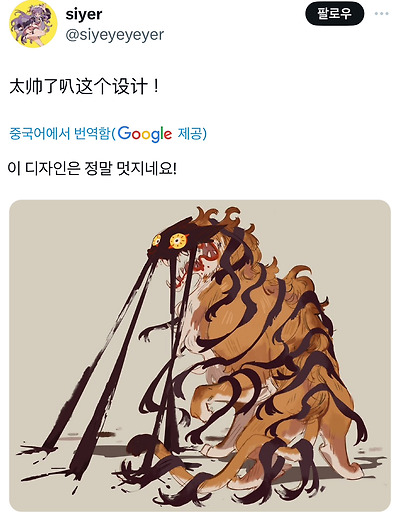Viewport: 400px width, 526px height.
Task: Click the creature's large yellow eye
Action: pos(178,241)
